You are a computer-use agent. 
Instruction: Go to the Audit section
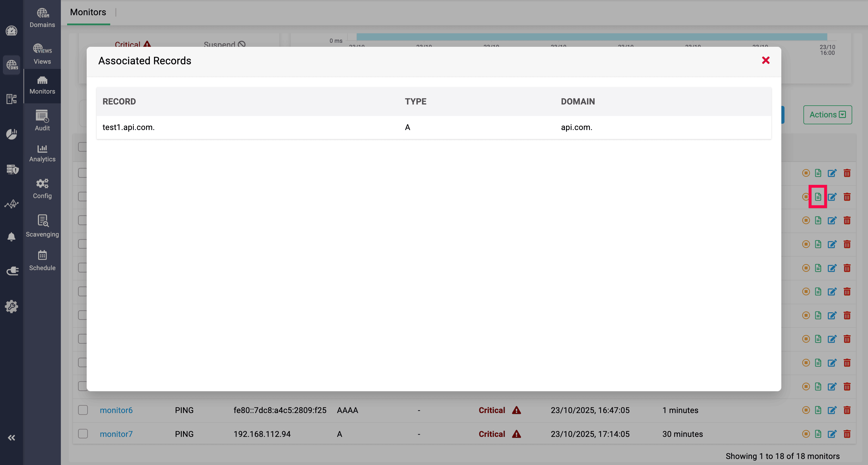click(x=42, y=120)
